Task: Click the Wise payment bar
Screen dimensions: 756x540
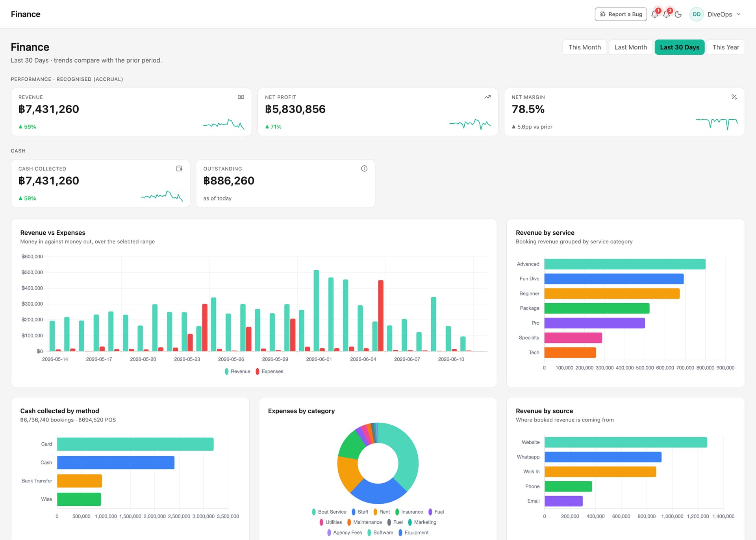Action: point(79,499)
